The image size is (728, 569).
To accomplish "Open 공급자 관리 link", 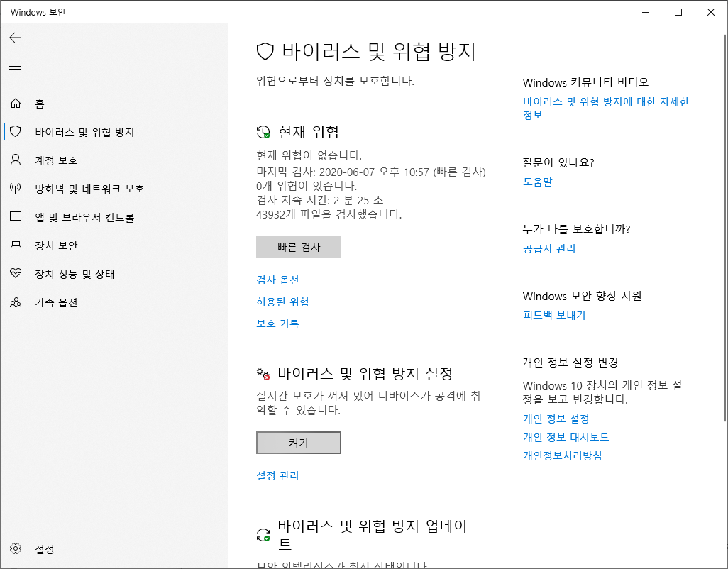I will 549,249.
